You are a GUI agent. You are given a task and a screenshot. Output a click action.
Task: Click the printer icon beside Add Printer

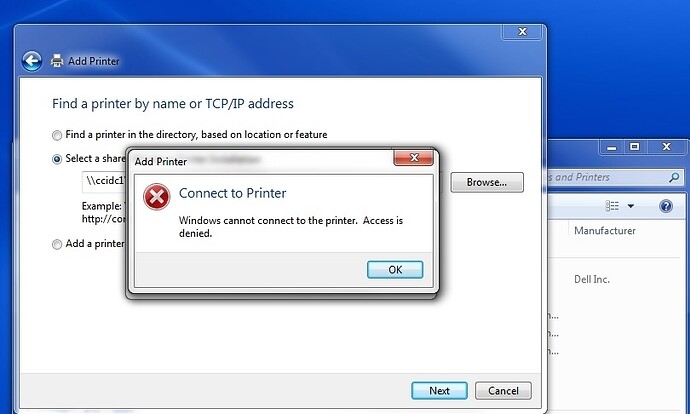57,60
